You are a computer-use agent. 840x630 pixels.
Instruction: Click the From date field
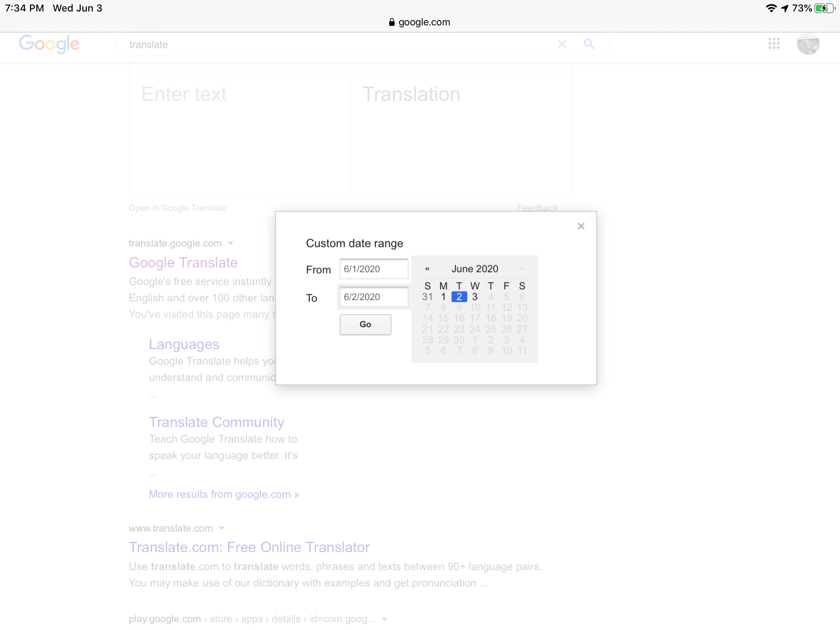tap(374, 269)
